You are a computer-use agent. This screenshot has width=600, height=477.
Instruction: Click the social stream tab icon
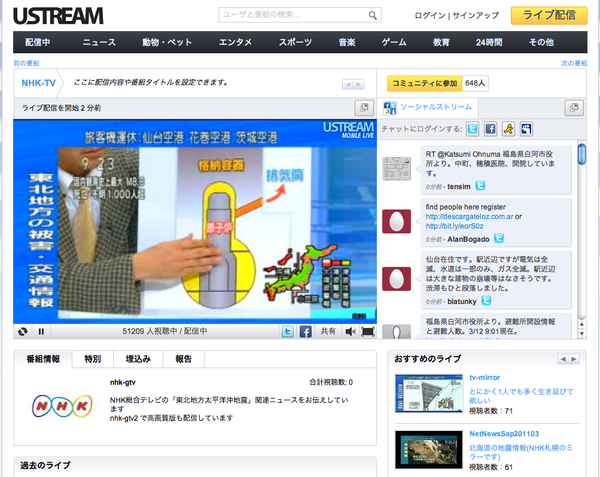click(390, 108)
